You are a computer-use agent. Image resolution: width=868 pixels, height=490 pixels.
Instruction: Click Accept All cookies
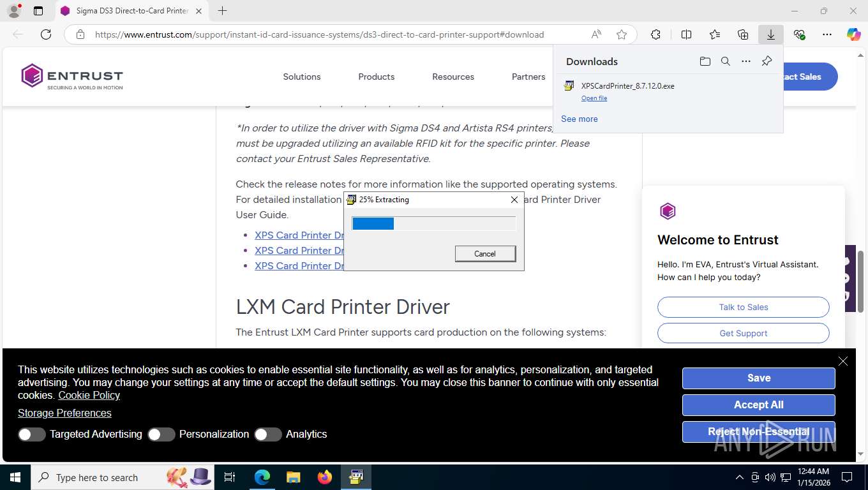point(759,405)
